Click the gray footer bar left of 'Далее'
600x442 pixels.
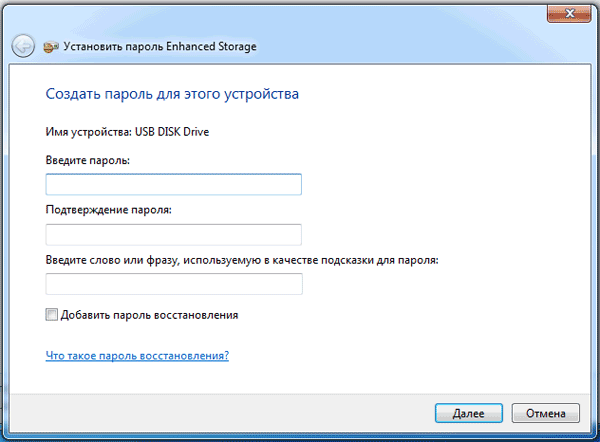(x=222, y=413)
